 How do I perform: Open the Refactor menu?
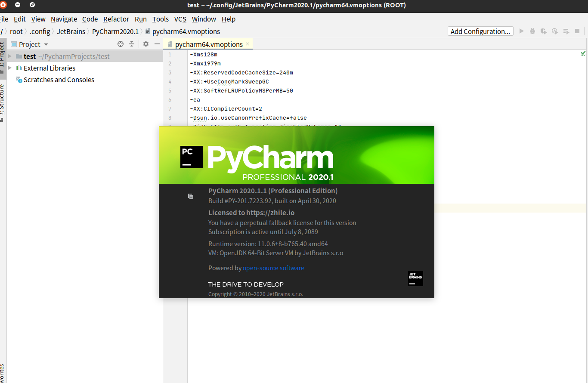point(116,19)
